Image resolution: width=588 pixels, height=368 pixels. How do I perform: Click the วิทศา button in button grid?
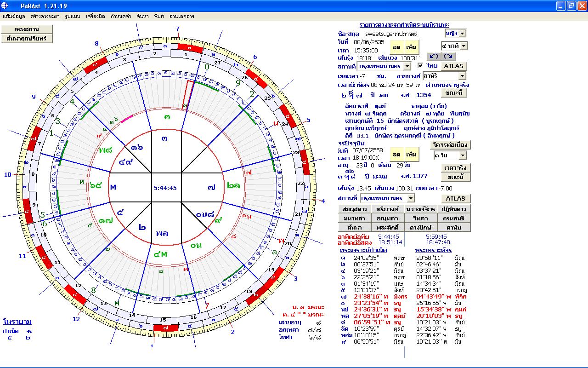tap(420, 218)
